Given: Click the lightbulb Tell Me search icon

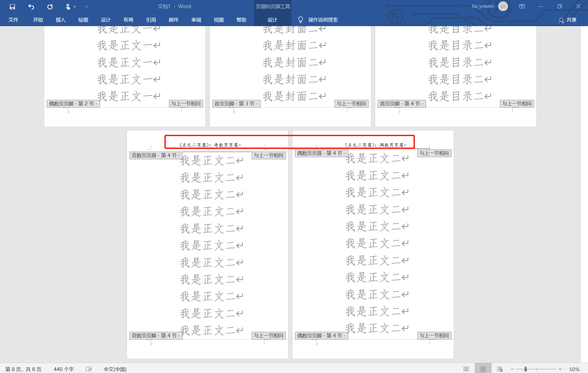Looking at the screenshot, I should click(301, 20).
